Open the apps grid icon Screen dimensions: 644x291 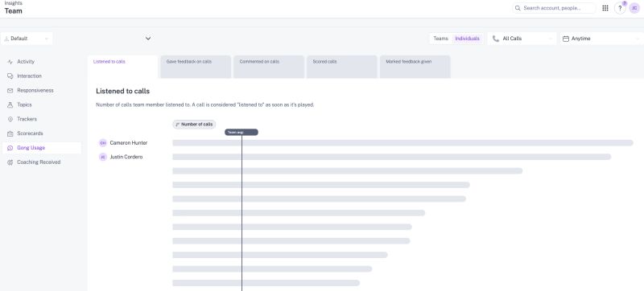pos(605,8)
